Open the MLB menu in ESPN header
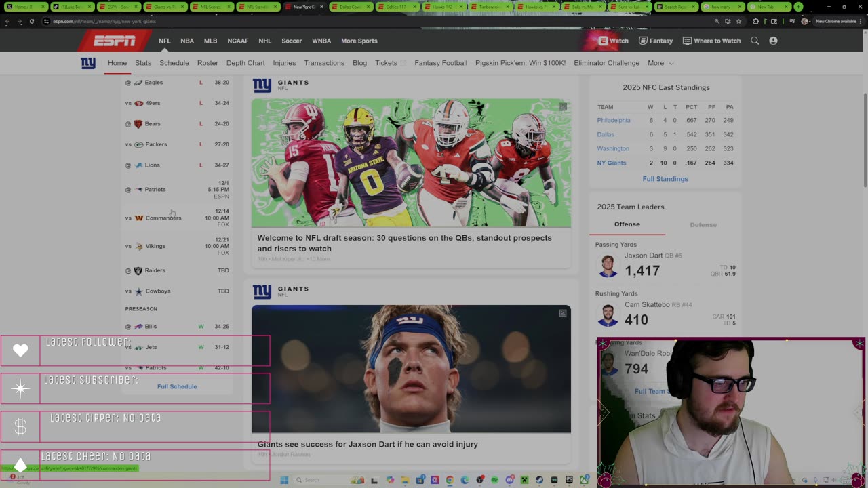This screenshot has height=488, width=868. pyautogui.click(x=210, y=41)
